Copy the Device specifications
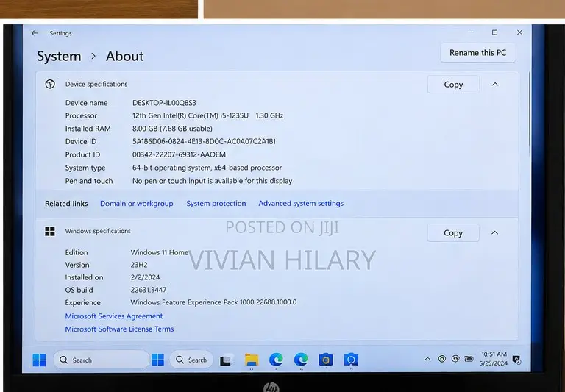 tap(453, 85)
